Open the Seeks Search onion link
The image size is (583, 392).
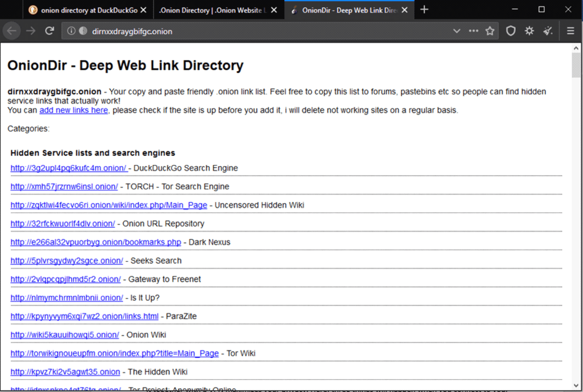tap(67, 261)
